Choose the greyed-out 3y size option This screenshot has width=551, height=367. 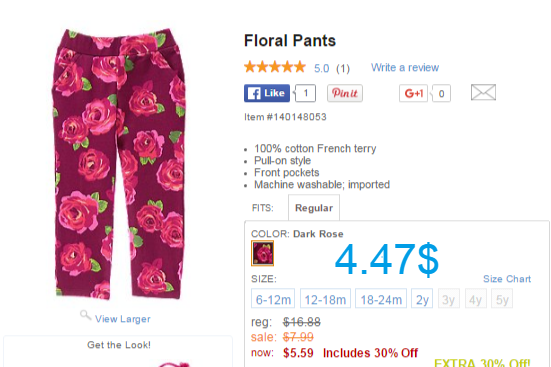[x=449, y=298]
